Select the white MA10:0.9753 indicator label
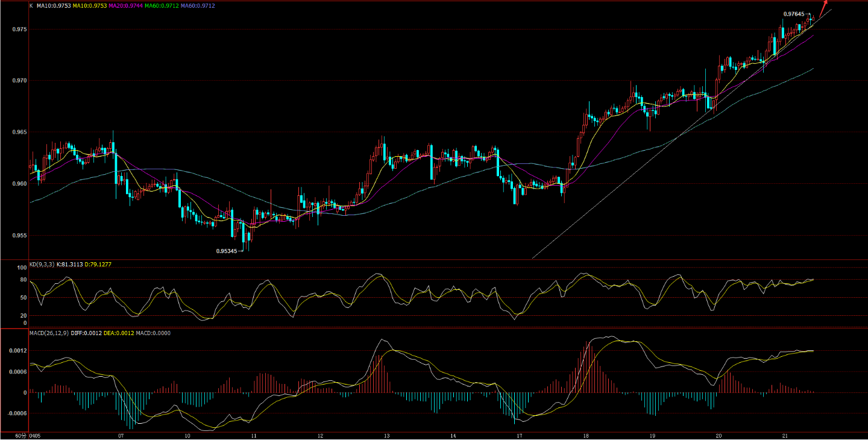Image resolution: width=868 pixels, height=440 pixels. (x=54, y=5)
